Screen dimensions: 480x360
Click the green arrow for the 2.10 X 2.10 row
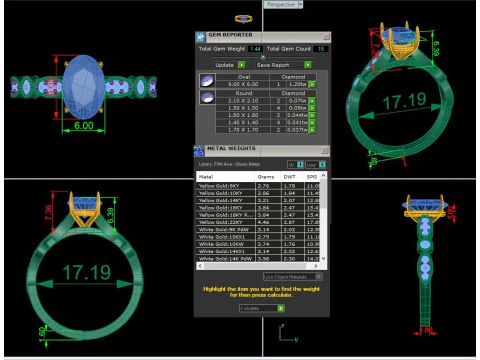pos(312,101)
